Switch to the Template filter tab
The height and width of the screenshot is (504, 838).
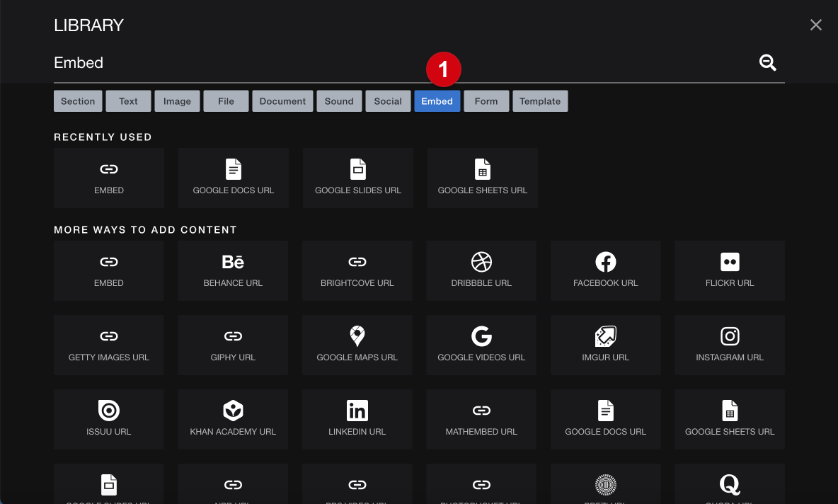click(540, 101)
